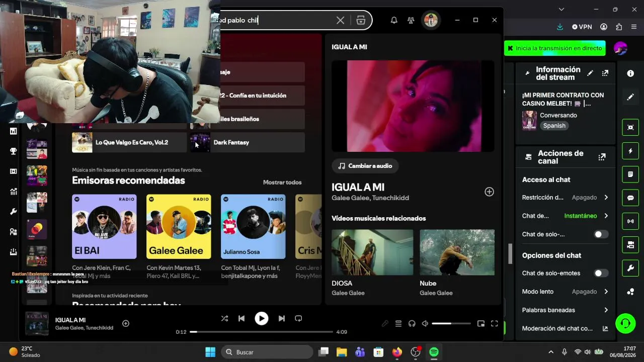644x362 pixels.
Task: Open Spotify connect devices headphones icon
Action: (412, 324)
